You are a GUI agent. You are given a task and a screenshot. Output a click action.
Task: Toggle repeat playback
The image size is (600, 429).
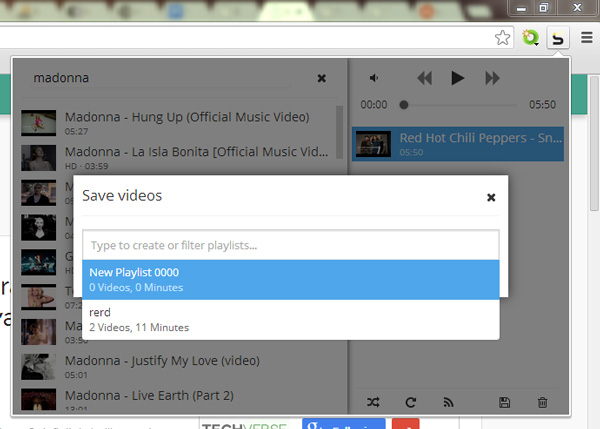[x=411, y=402]
